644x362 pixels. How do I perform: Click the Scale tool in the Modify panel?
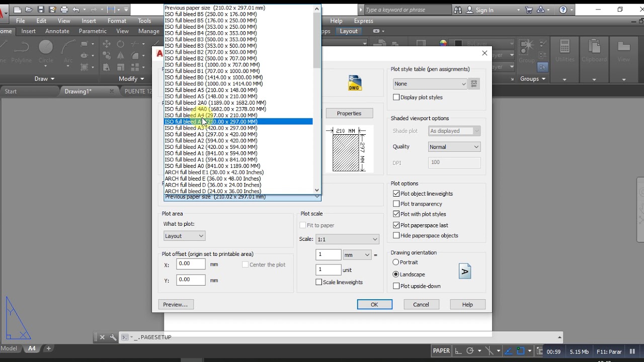pyautogui.click(x=121, y=67)
